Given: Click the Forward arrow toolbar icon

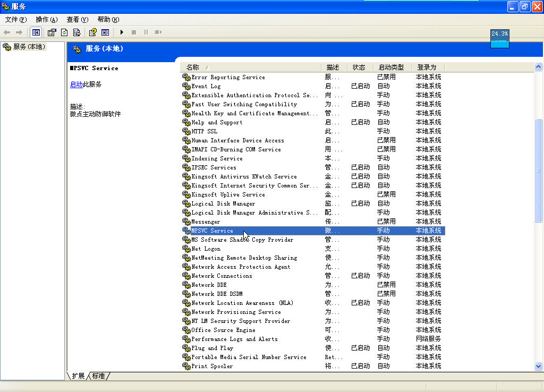Looking at the screenshot, I should pos(19,32).
